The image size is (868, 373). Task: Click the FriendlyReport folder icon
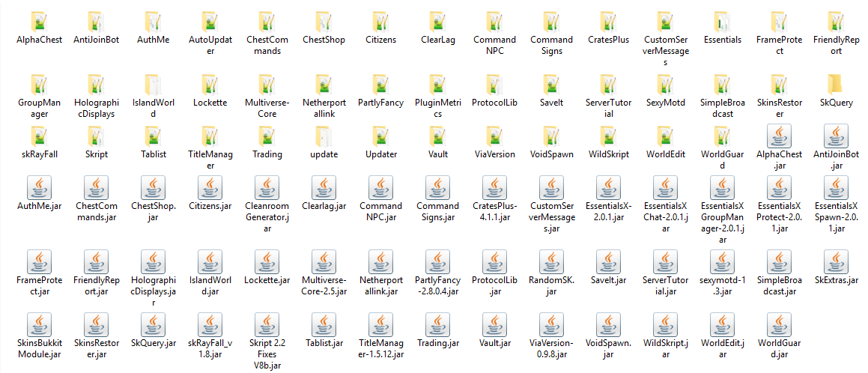pos(837,21)
